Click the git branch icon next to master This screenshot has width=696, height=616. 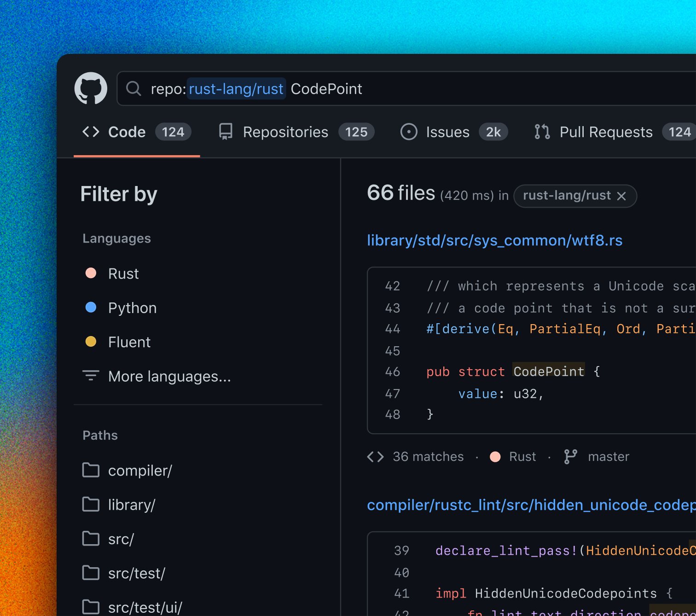tap(571, 457)
